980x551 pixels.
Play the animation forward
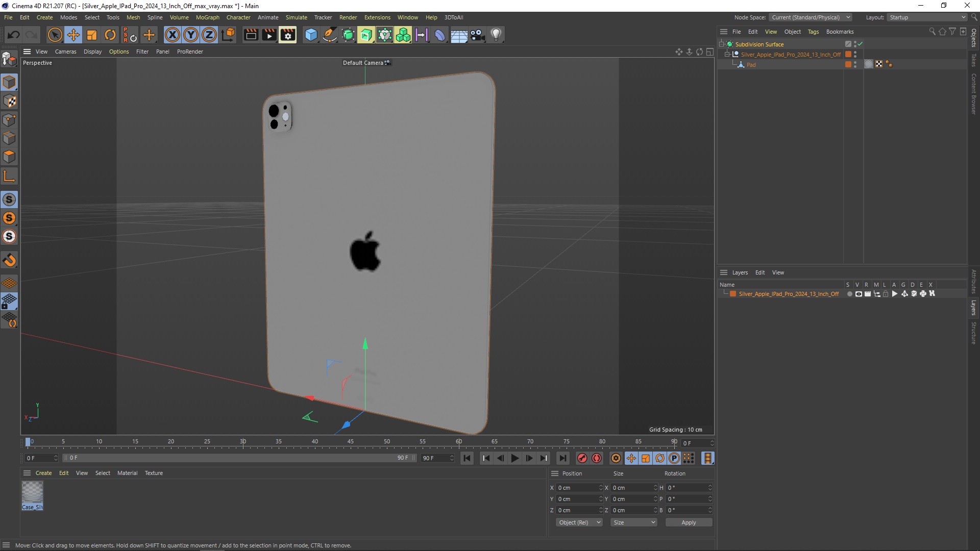(514, 458)
